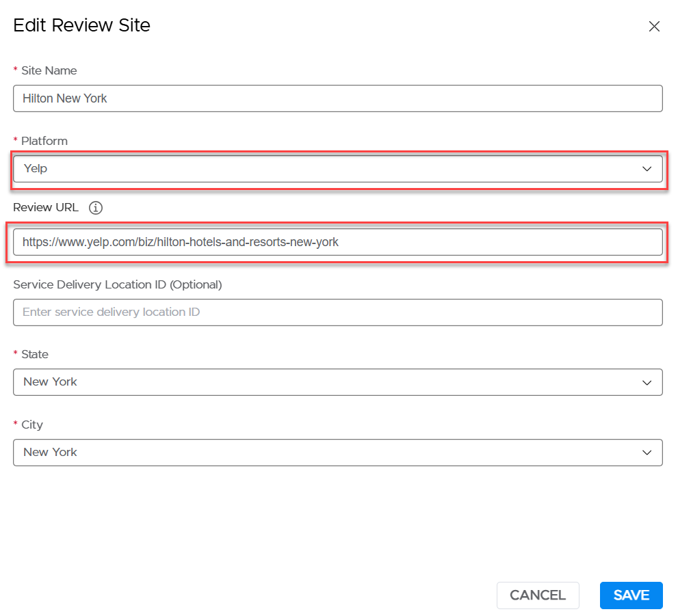
Task: Click the 'Platform' field label
Action: 44,142
